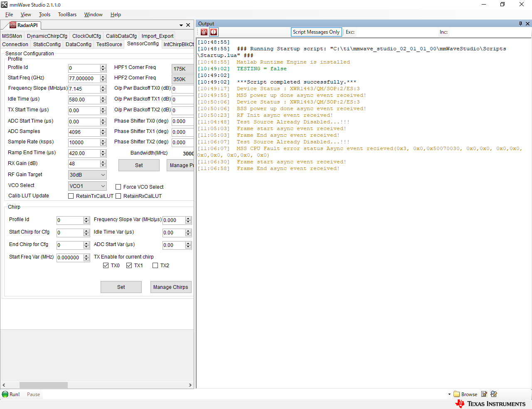Open the HPF2 Corner Freq dropdown
This screenshot has height=409, width=532.
(x=183, y=79)
